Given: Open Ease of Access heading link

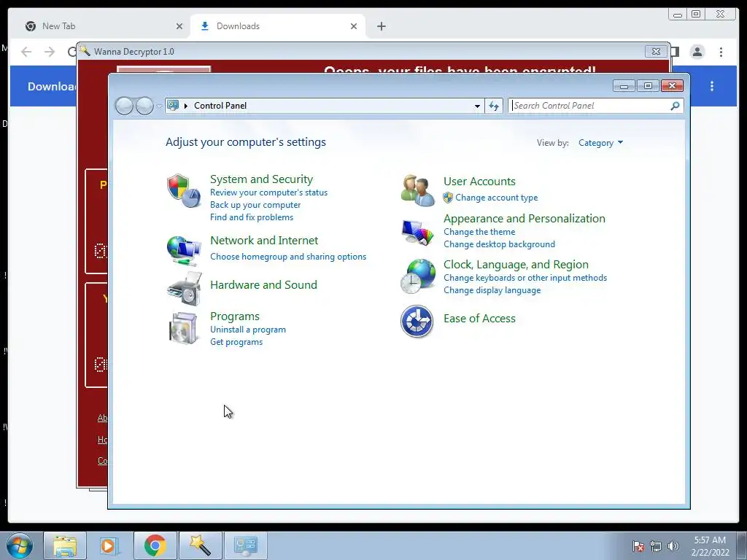Looking at the screenshot, I should point(479,319).
